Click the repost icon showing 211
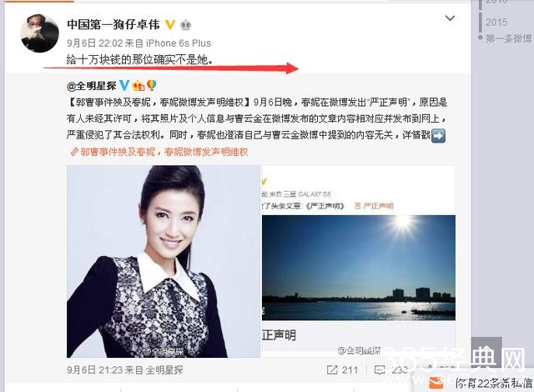The height and width of the screenshot is (392, 534). [332, 369]
